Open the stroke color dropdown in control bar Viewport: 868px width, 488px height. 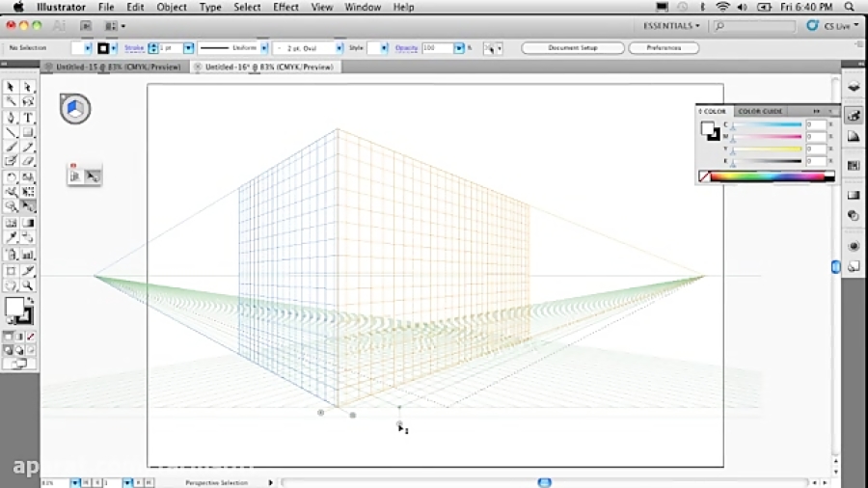114,48
